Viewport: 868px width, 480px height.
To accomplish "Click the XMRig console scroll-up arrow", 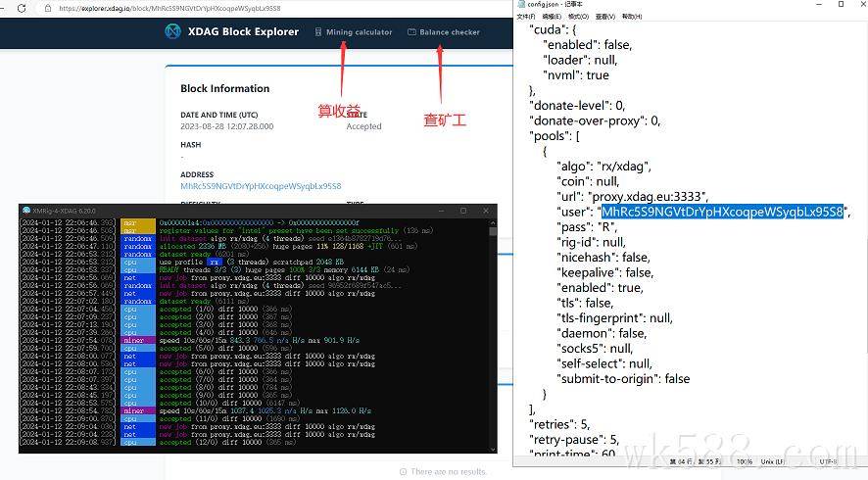I will (x=493, y=222).
